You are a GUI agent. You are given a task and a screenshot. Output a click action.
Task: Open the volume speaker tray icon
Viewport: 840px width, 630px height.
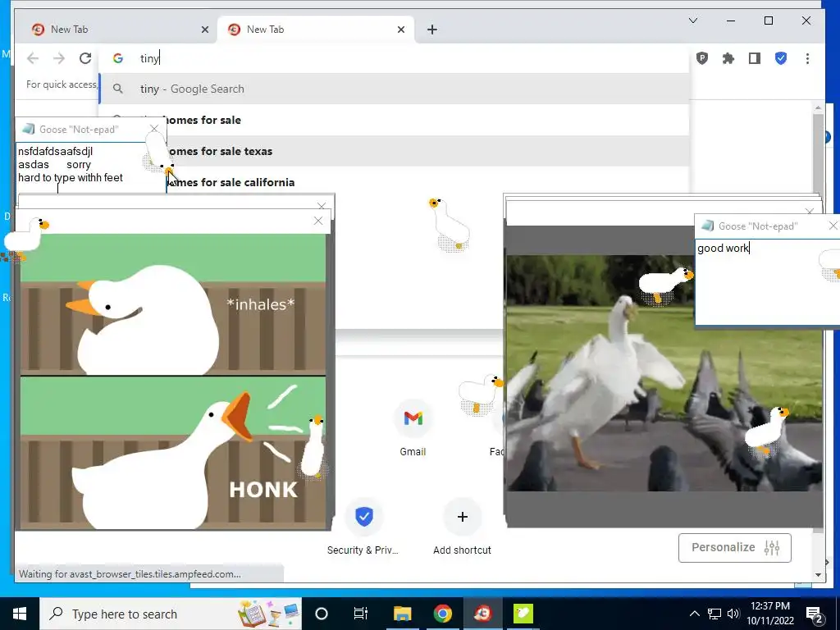click(733, 614)
